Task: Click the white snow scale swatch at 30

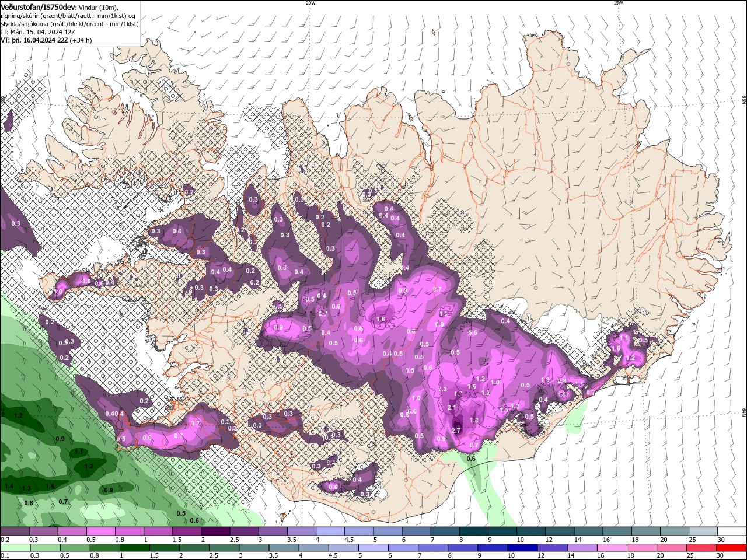Action: 732,531
